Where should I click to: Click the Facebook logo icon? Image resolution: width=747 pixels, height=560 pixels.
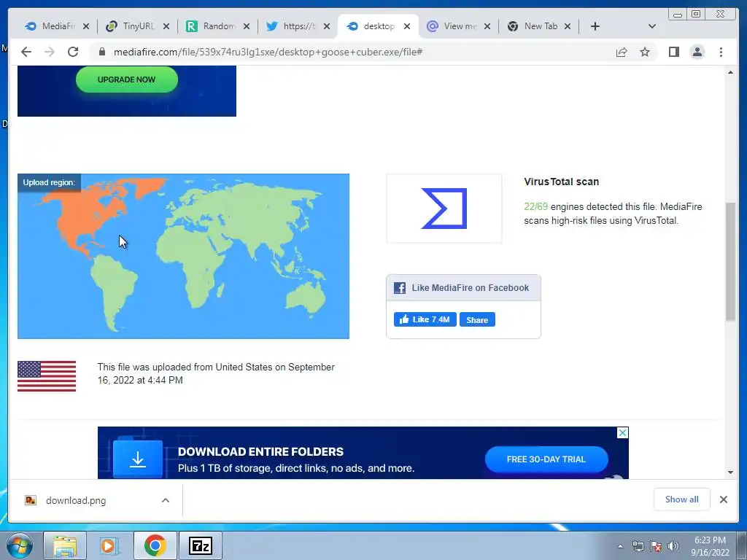400,287
